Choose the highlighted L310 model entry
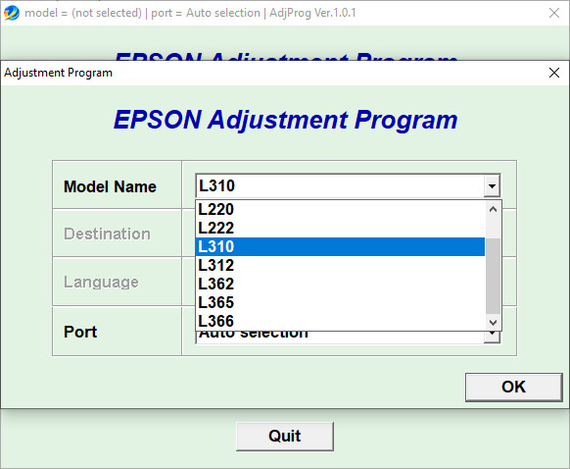570x469 pixels. click(340, 246)
